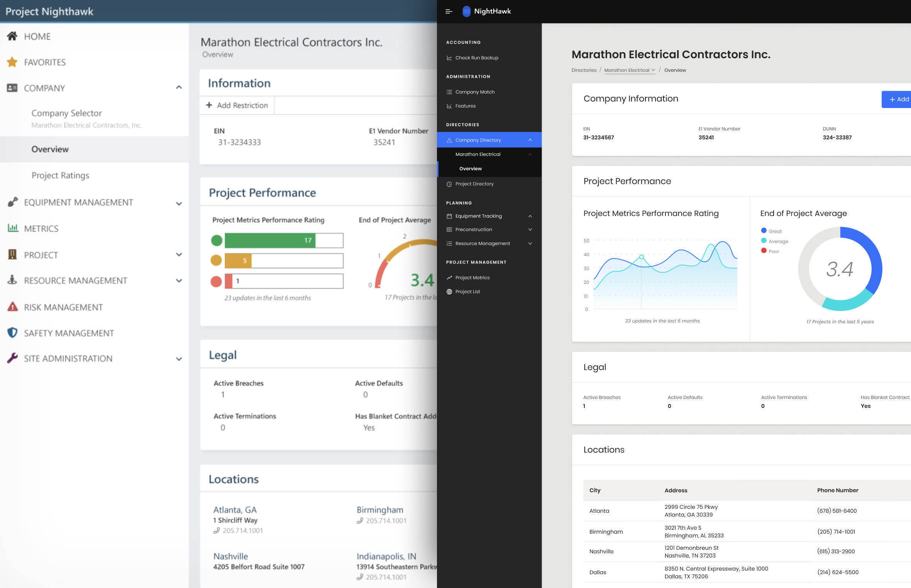911x588 pixels.
Task: Click the hamburger menu icon beside the NightHawk logo
Action: tap(449, 12)
